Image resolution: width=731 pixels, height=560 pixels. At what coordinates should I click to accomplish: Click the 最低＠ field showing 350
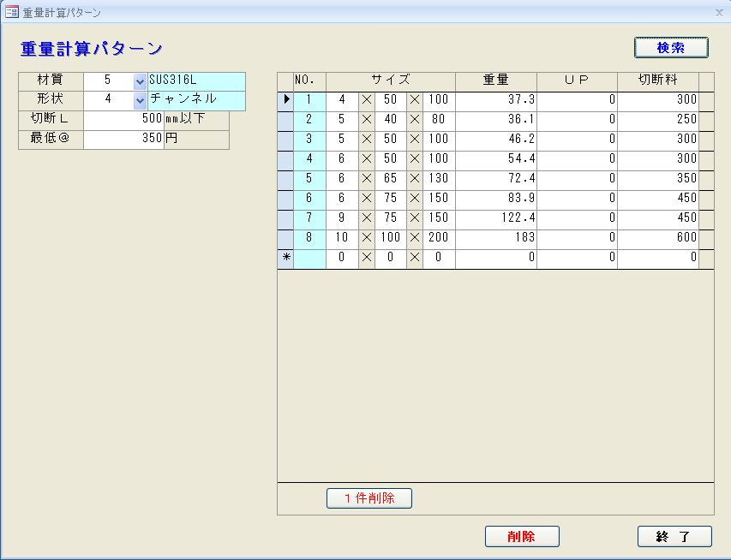[x=123, y=138]
